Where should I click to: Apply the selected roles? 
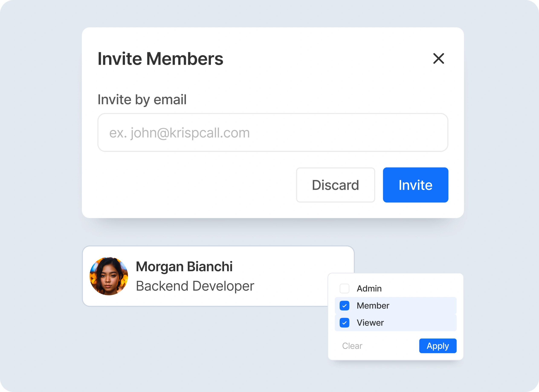(x=438, y=346)
